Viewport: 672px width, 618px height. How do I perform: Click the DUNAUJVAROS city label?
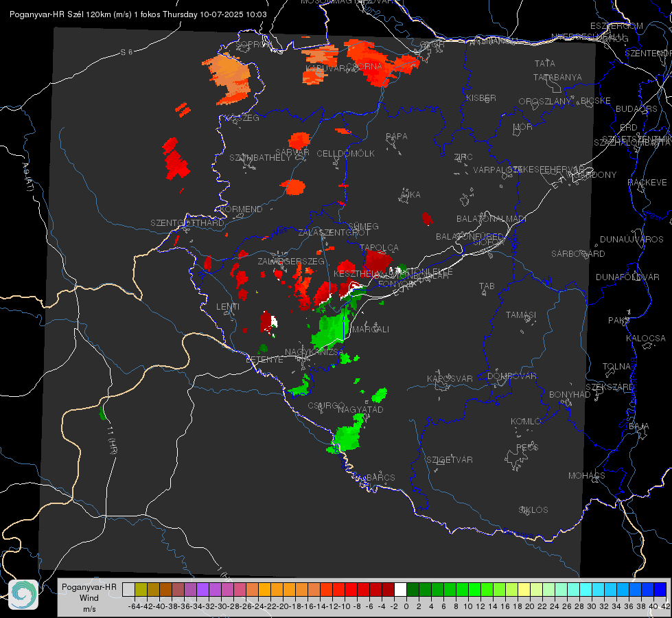click(x=632, y=240)
